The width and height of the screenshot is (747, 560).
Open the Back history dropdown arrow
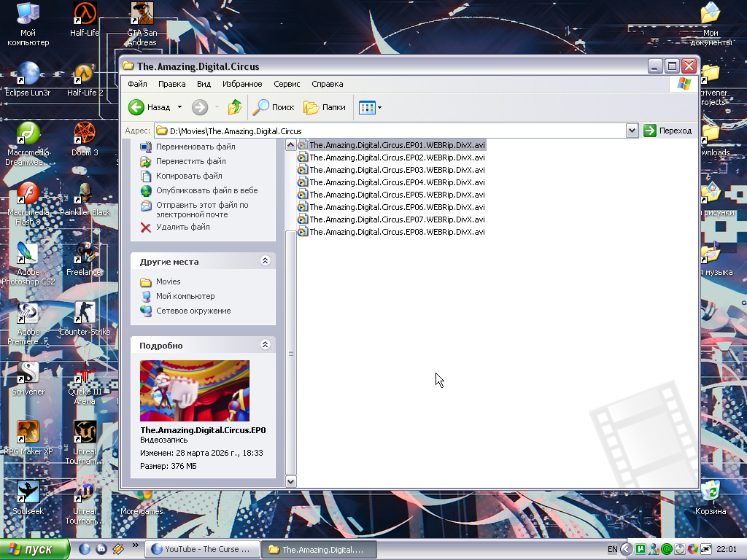[179, 107]
